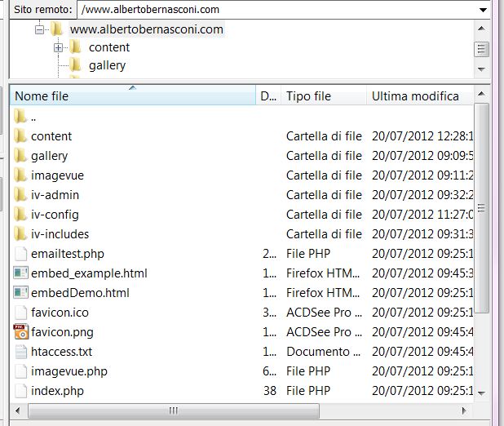Viewport: 504px width, 426px height.
Task: Sort by the D... size column header
Action: point(268,95)
